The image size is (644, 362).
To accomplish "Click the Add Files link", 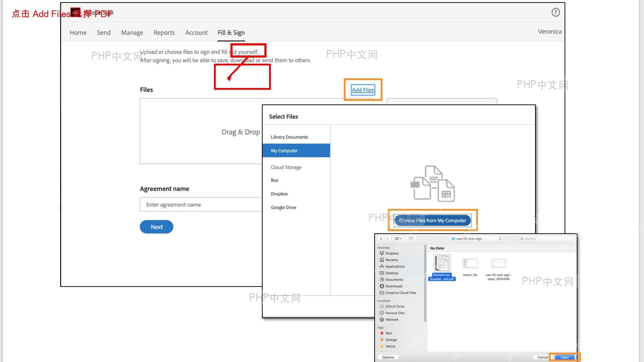I will [363, 90].
